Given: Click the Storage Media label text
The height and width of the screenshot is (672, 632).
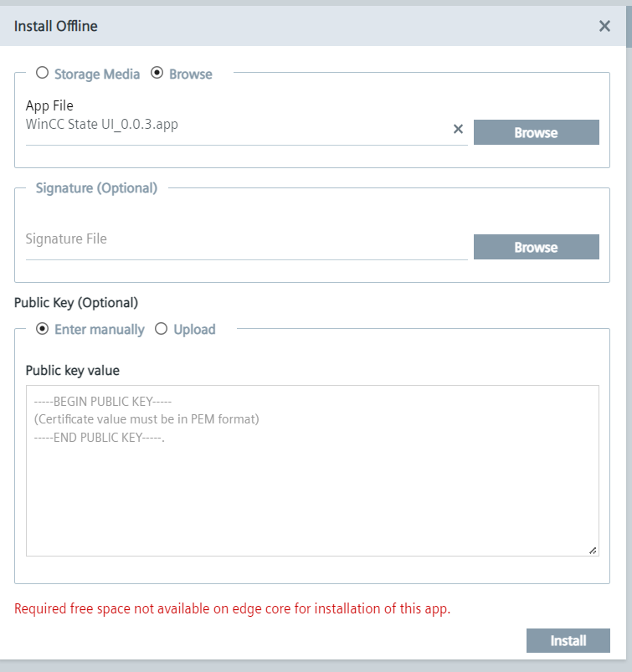Looking at the screenshot, I should click(97, 74).
